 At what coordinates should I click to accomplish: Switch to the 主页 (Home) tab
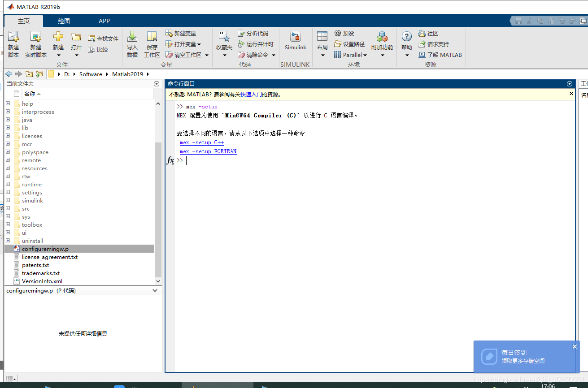[x=24, y=21]
